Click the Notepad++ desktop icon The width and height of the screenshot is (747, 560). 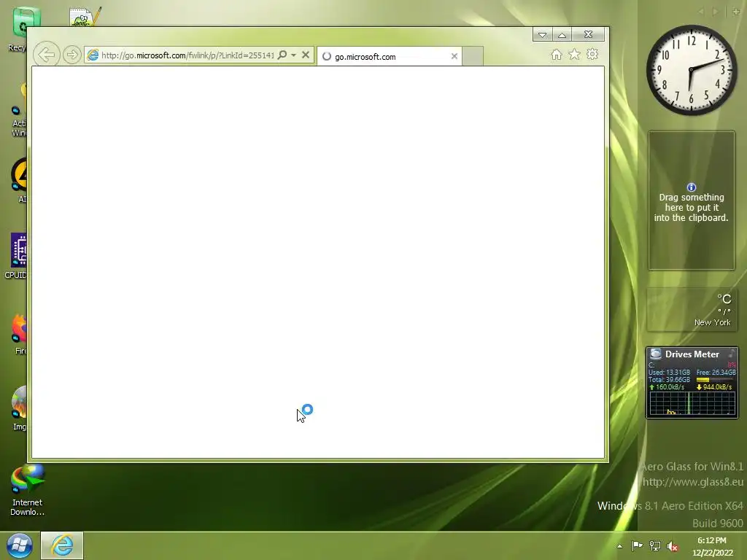point(85,17)
